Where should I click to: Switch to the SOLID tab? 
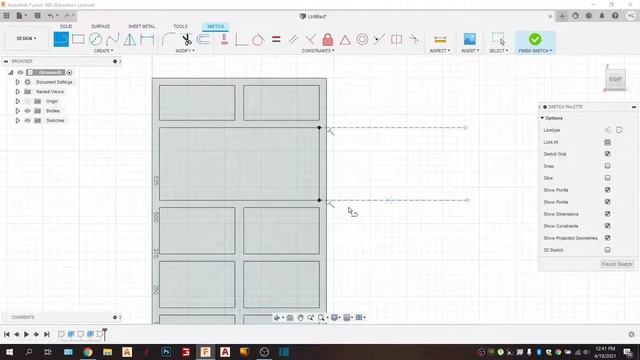66,26
